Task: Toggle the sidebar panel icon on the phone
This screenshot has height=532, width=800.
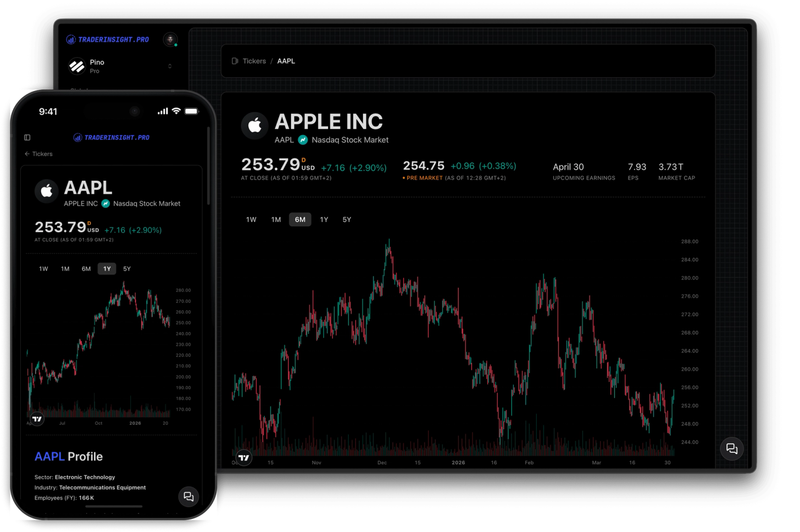Action: click(27, 137)
